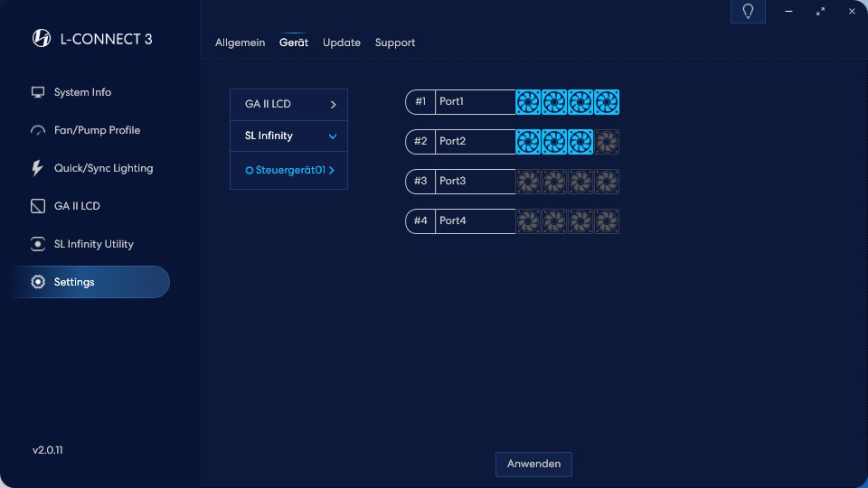Open SL Infinity Utility page

click(93, 244)
